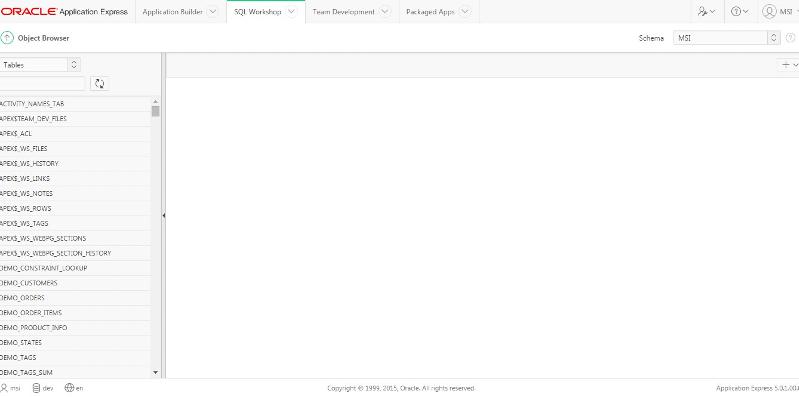Select the APEX$_WS_HISTORY table
Screen dimensions: 799x397
[x=75, y=164]
